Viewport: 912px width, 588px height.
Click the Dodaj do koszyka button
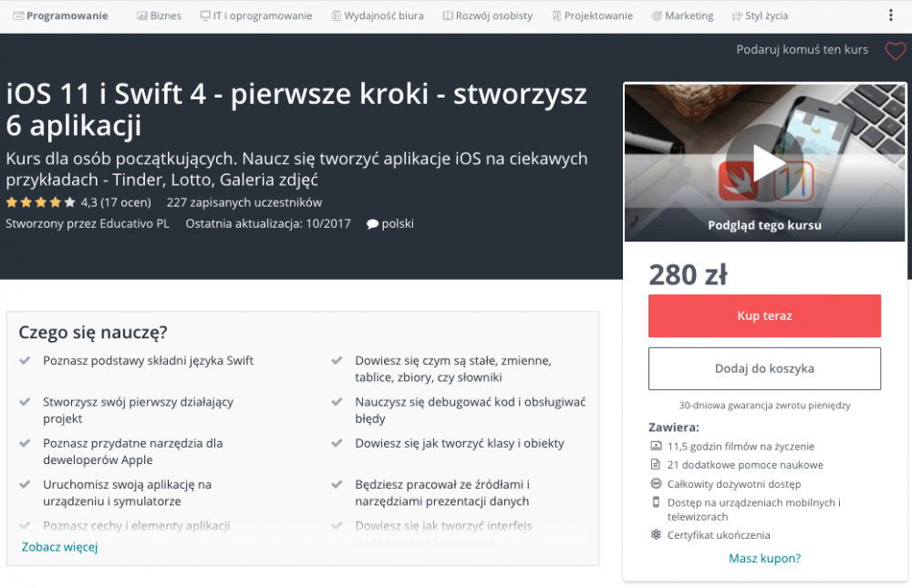[x=764, y=368]
